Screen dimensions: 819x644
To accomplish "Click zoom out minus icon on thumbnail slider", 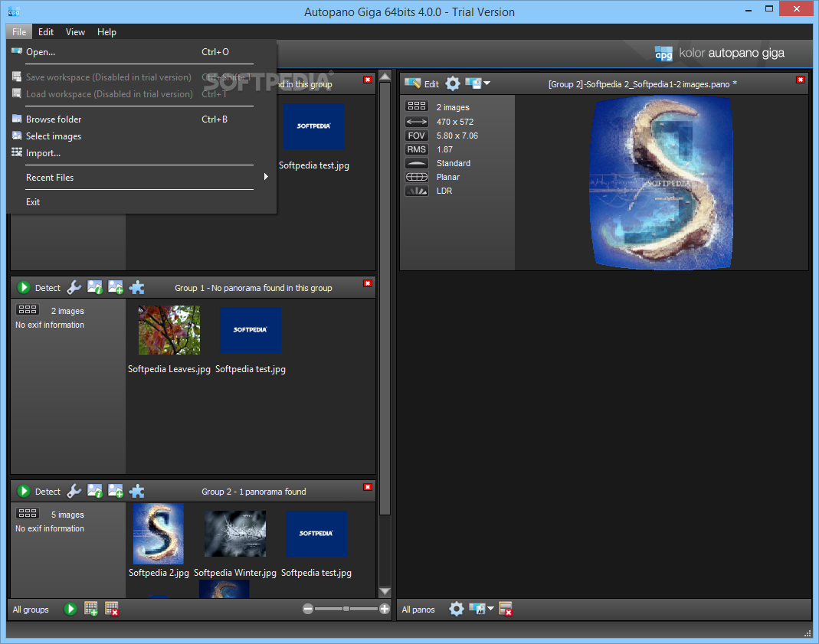I will [x=308, y=609].
